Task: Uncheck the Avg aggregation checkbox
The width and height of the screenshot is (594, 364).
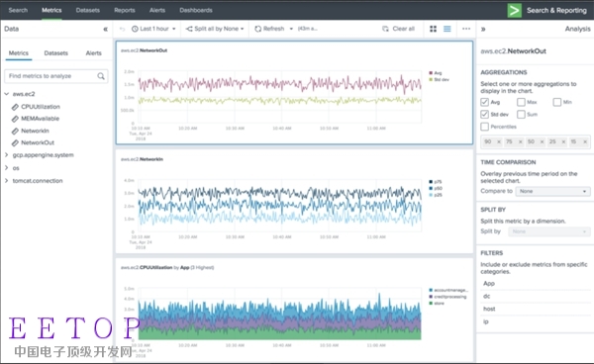Action: coord(484,102)
